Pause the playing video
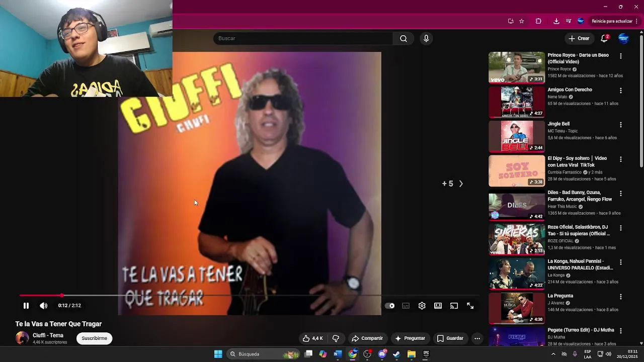 pyautogui.click(x=26, y=306)
